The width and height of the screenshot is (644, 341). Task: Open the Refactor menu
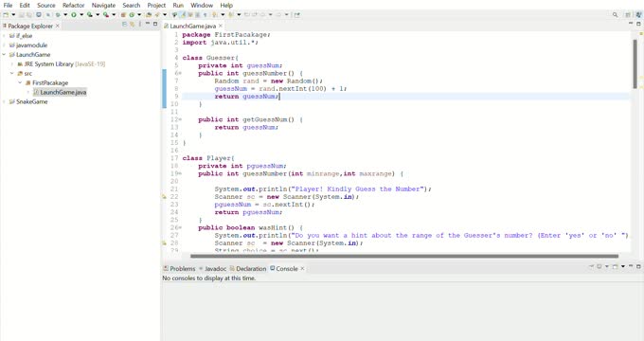pos(74,6)
